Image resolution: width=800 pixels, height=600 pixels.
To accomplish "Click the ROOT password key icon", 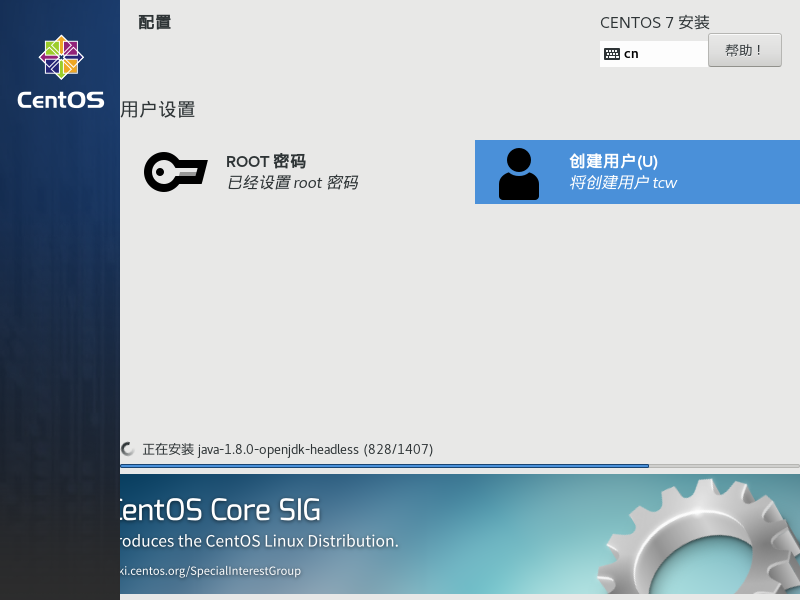I will coord(176,172).
